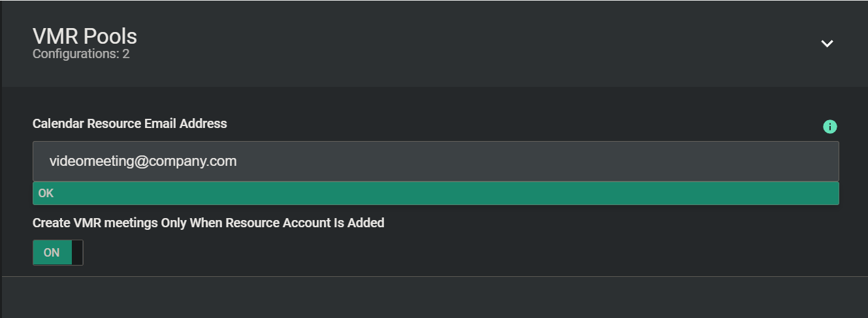Click the green OK validation bar
Screen dimensions: 868x318
[436, 193]
